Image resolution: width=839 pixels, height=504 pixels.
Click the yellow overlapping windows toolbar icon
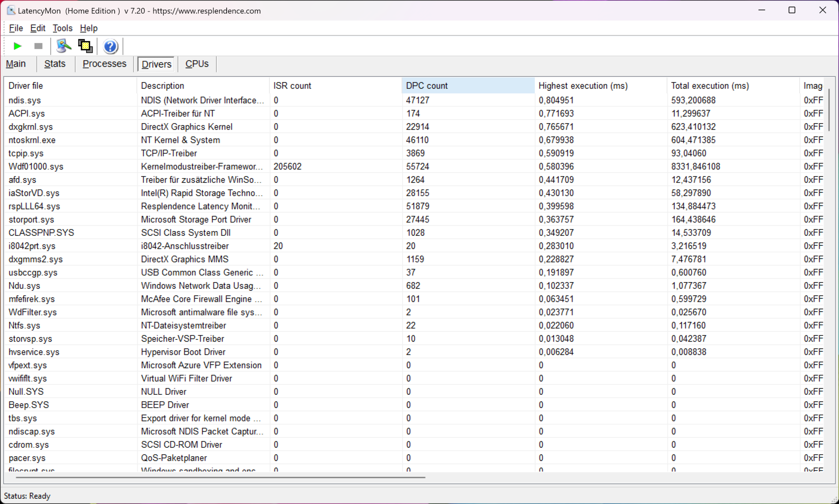tap(85, 46)
